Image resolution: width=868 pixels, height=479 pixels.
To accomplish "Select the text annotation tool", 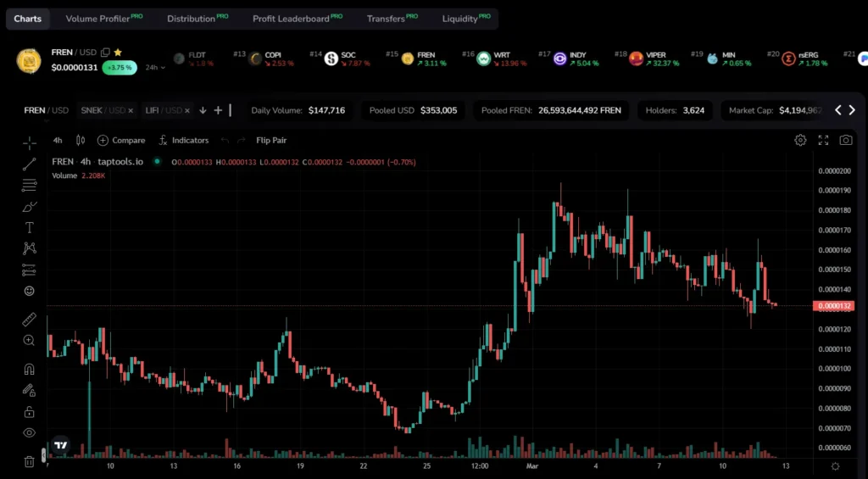I will click(x=30, y=227).
